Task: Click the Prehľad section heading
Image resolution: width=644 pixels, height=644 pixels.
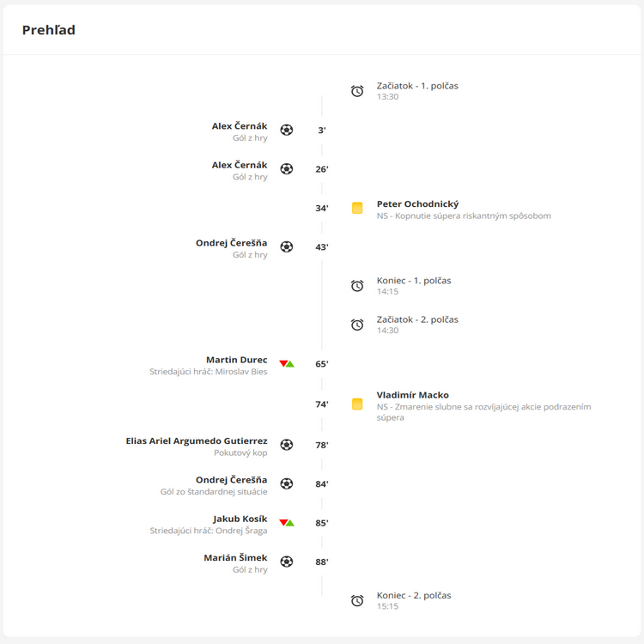Action: coord(49,30)
